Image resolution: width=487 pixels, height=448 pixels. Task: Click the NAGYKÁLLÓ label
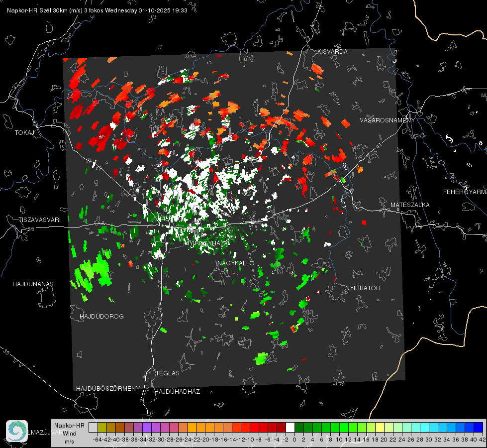pyautogui.click(x=236, y=263)
